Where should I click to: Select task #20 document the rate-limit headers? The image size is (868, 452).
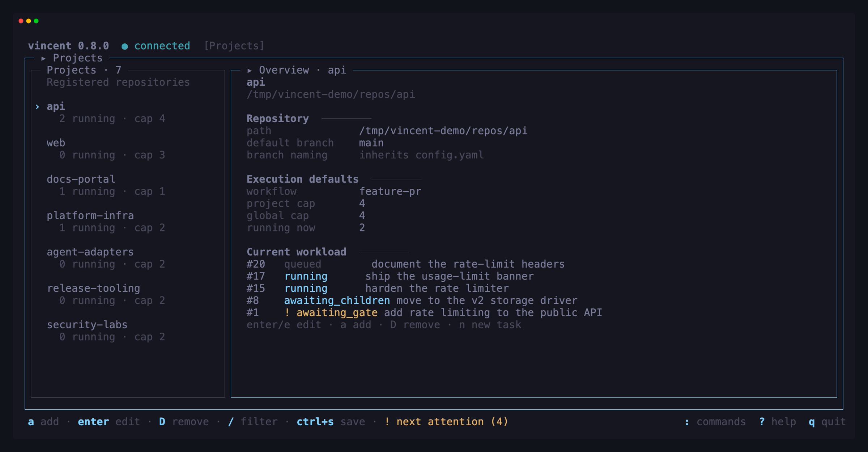[x=405, y=264]
